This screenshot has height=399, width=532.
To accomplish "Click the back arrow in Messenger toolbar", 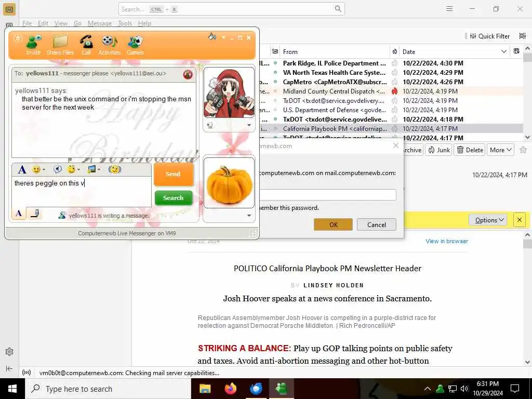I will pos(18,38).
